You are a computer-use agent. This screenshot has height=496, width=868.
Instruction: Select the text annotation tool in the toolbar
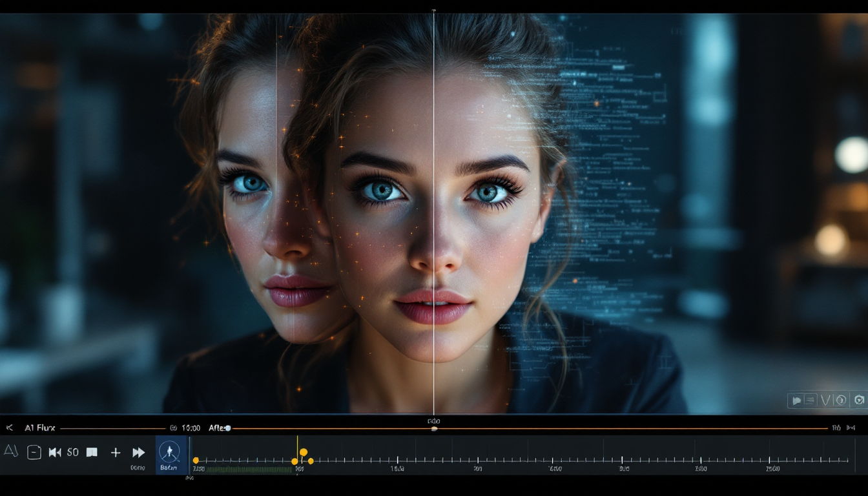point(11,451)
